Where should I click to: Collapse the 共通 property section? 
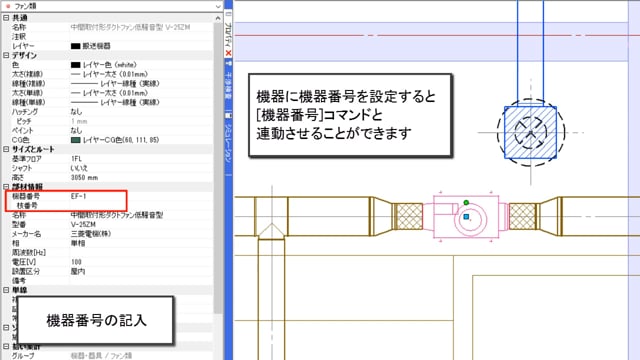pyautogui.click(x=6, y=18)
